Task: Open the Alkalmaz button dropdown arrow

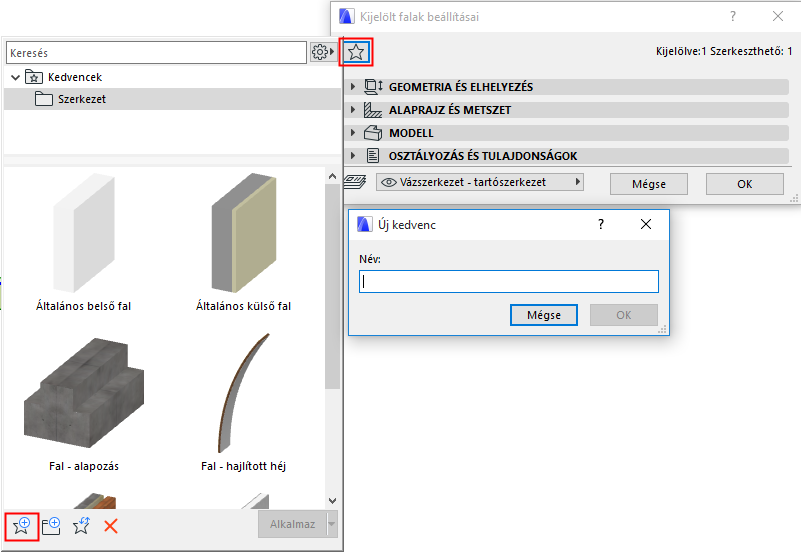Action: point(332,524)
